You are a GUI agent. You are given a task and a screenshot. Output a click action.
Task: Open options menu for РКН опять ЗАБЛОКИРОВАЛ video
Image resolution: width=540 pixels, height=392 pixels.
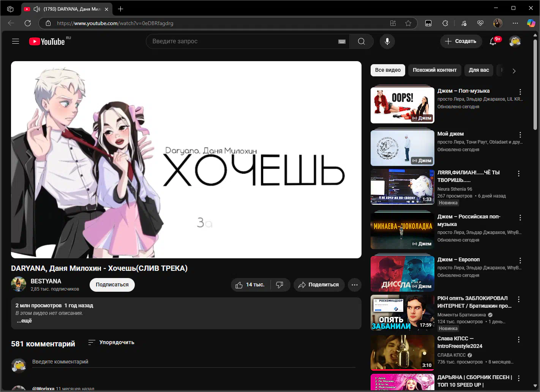[519, 299]
